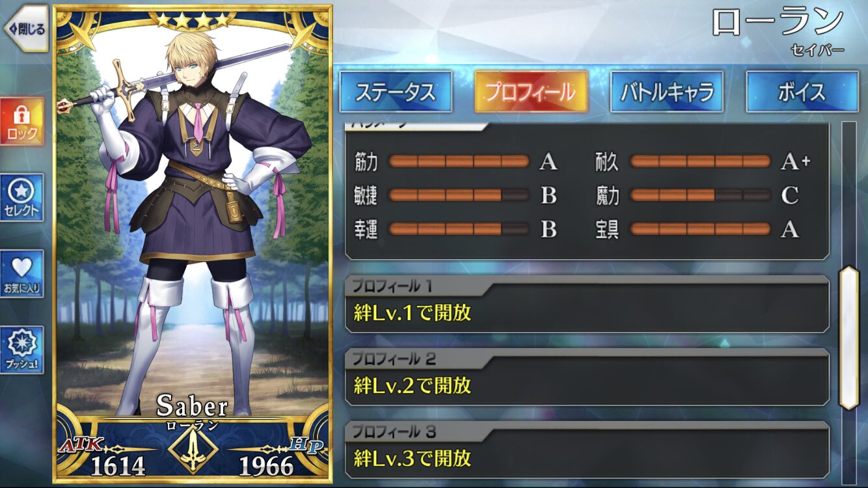868x488 pixels.
Task: Tap the HP 1966 value
Action: [x=266, y=466]
